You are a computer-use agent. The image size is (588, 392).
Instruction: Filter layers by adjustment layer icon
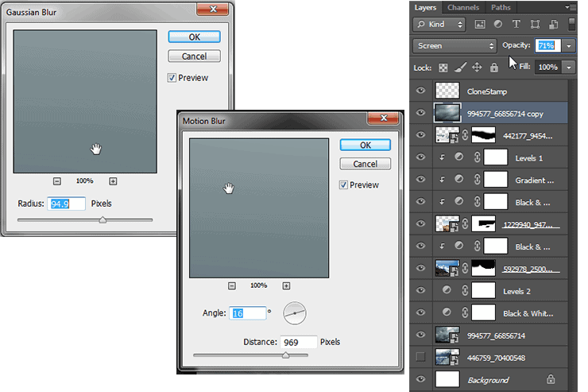[498, 24]
